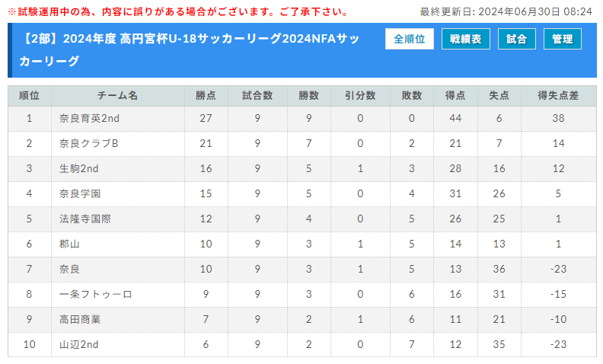
Task: Select the 法隆寺国際 team name
Action: tap(85, 219)
